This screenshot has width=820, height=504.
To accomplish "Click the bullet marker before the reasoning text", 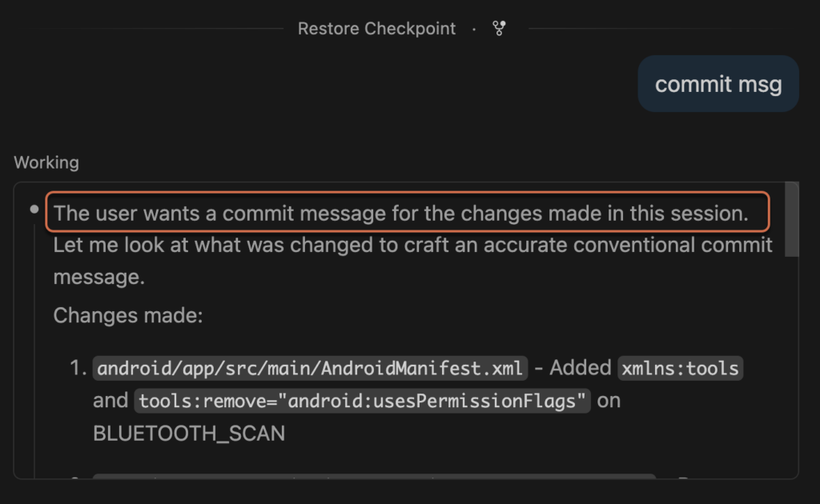I will click(34, 210).
